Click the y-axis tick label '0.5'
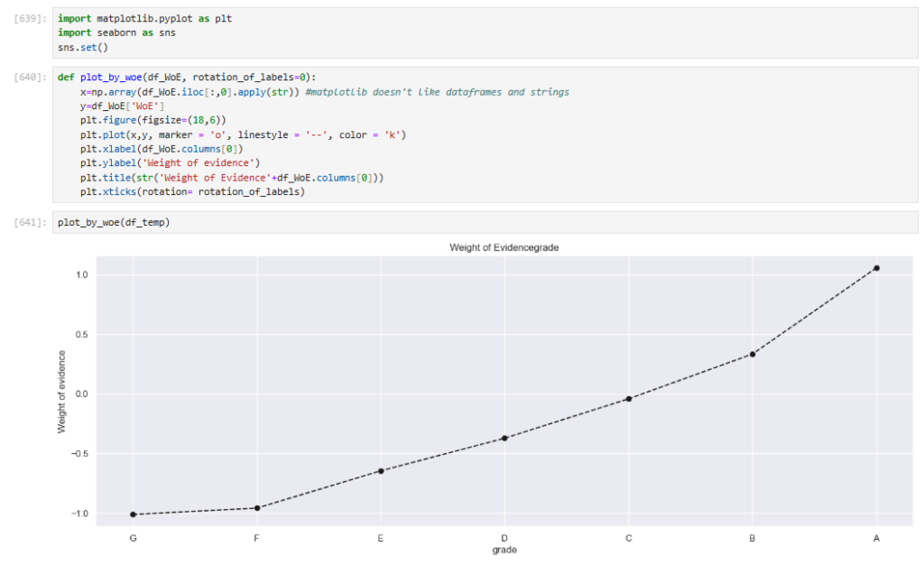924x565 pixels. point(84,335)
